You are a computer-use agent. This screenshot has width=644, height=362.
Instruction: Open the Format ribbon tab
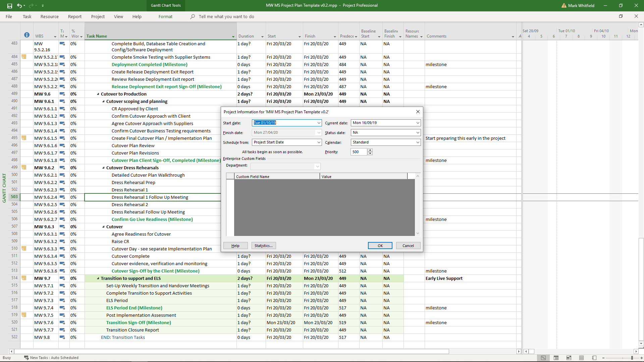[x=165, y=16]
